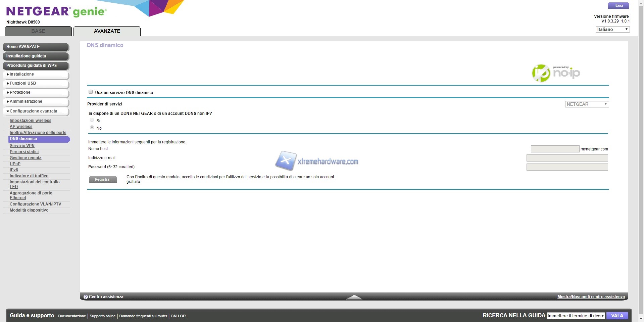
Task: Expand the Funzioni USB section
Action: pyautogui.click(x=36, y=83)
